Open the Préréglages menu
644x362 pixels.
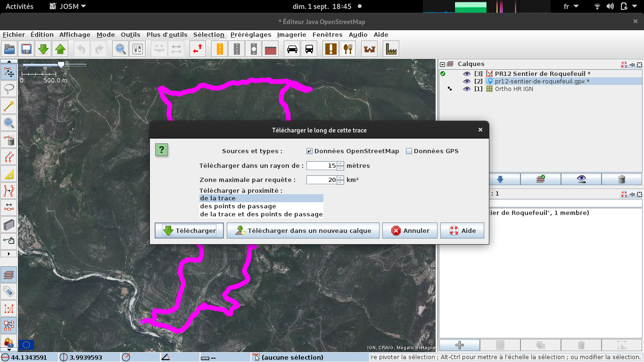click(x=251, y=34)
